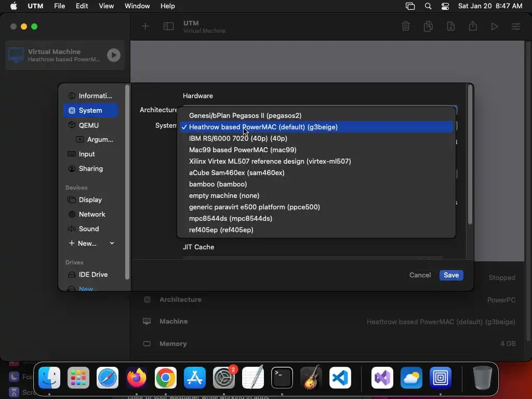
Task: Open the Window menu
Action: pyautogui.click(x=137, y=6)
